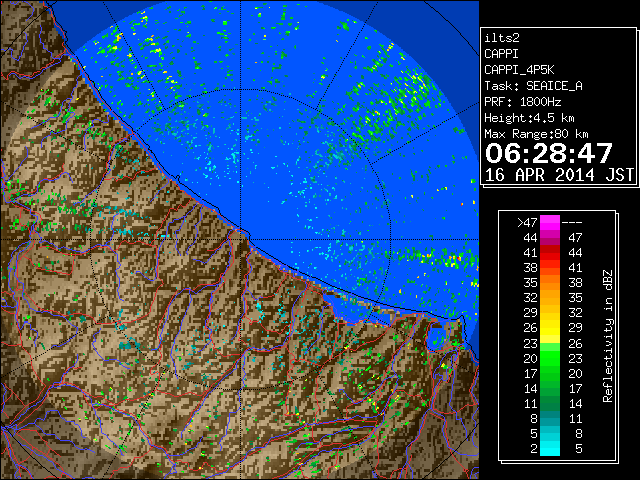The height and width of the screenshot is (480, 640).
Task: Click the 'PRF: 1800Hz' line
Action: click(x=523, y=102)
